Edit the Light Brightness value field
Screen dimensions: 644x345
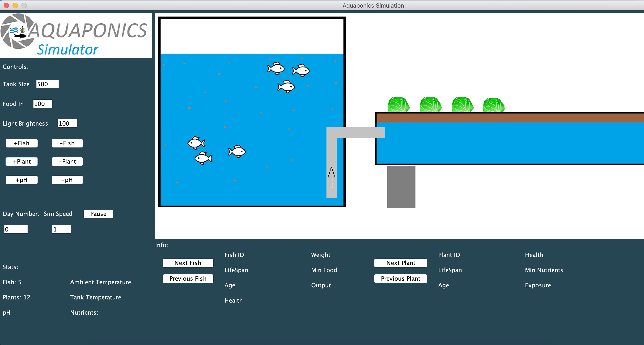67,123
